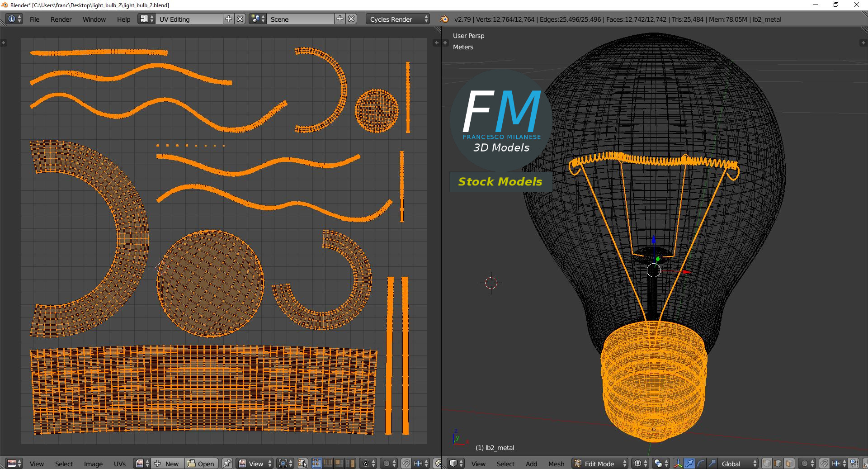Switch to vertex select mode in 3D view
The width and height of the screenshot is (868, 469).
(x=767, y=464)
